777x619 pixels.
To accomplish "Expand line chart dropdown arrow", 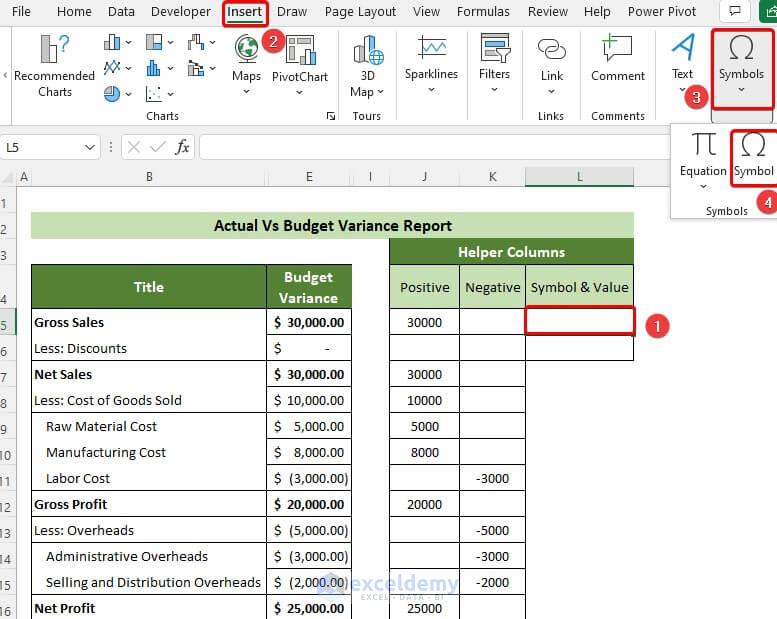I will pos(128,68).
